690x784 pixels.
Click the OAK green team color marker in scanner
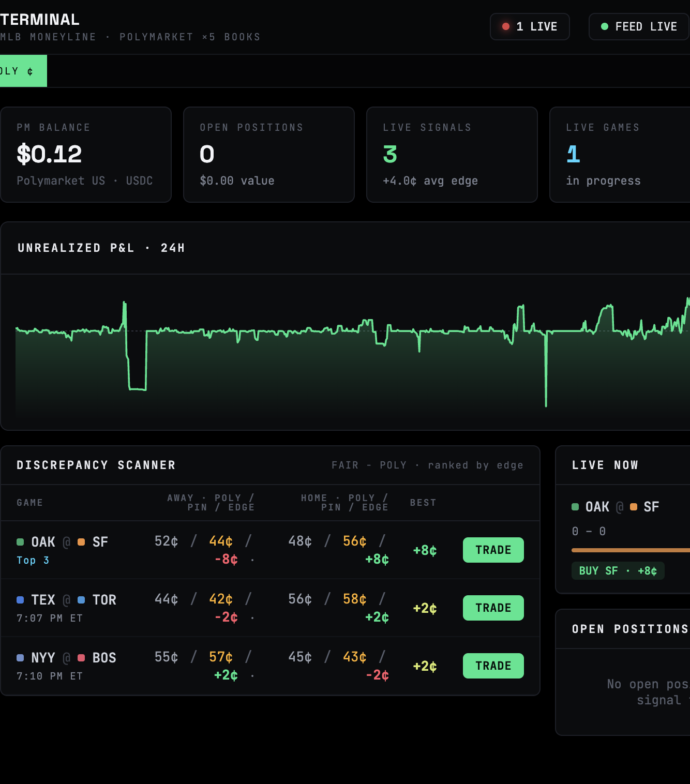(x=20, y=542)
